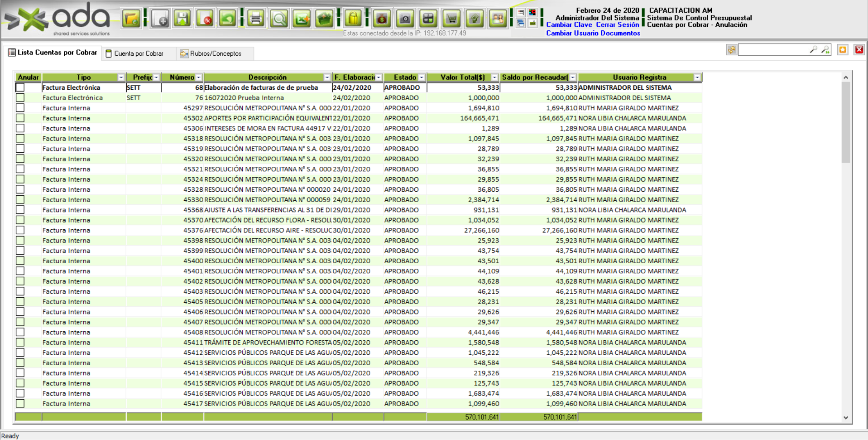Tick Anular checkbox for Factura Electrónica 68

point(20,87)
